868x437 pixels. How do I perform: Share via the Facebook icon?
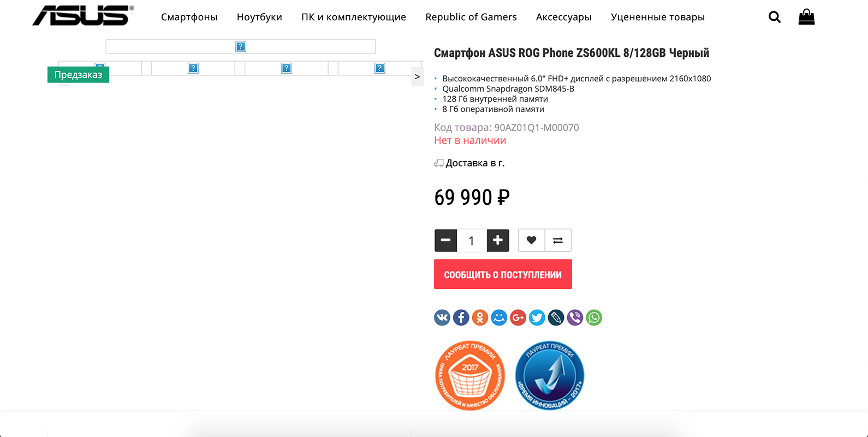(461, 317)
